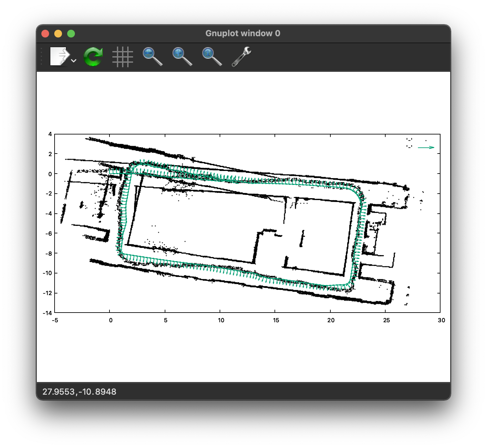Click the autoscale magnifier icon
This screenshot has width=487, height=448.
(x=212, y=57)
